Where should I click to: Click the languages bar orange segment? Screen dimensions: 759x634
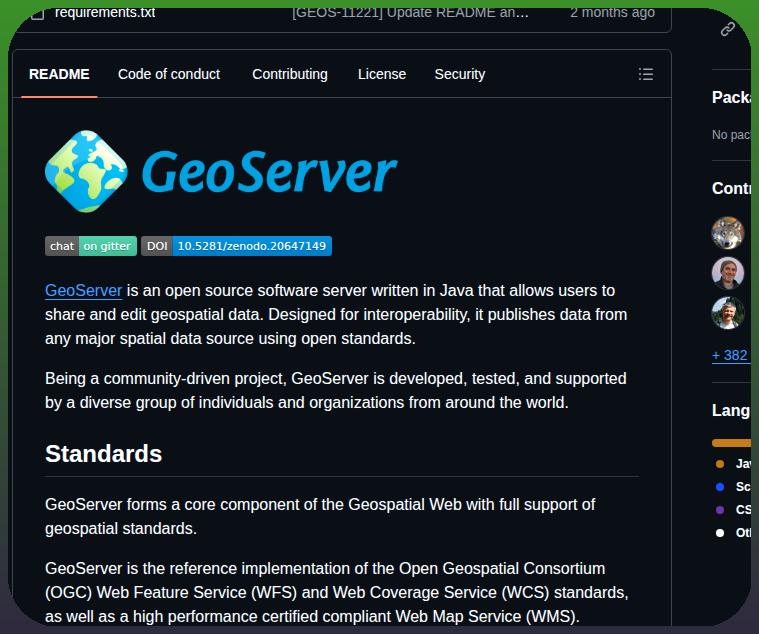pos(731,443)
